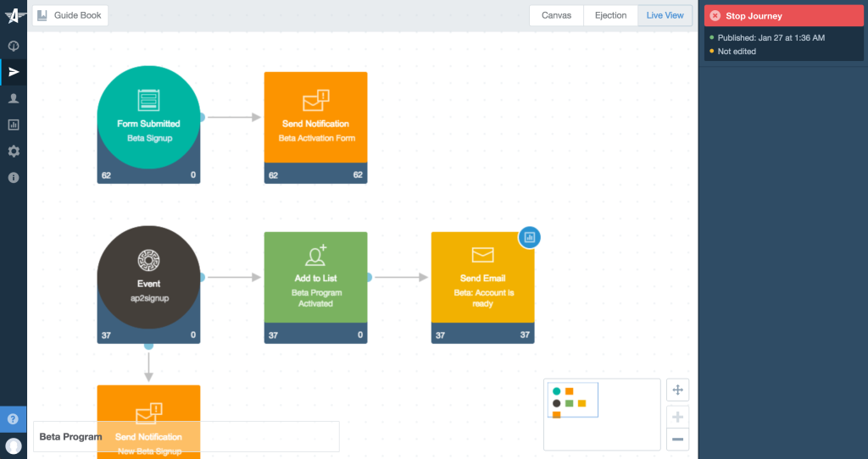Click the info circle sidebar icon
The width and height of the screenshot is (868, 459).
[x=14, y=178]
